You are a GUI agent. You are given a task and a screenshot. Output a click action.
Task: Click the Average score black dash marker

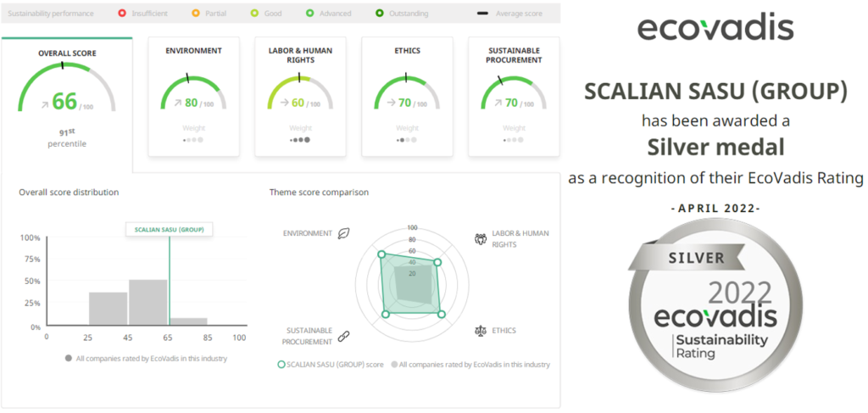[482, 14]
